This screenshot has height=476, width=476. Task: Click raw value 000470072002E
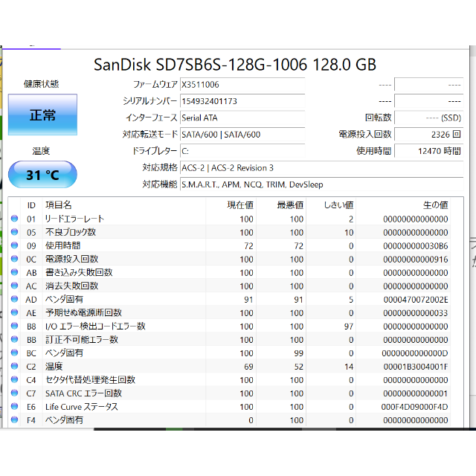(x=416, y=300)
